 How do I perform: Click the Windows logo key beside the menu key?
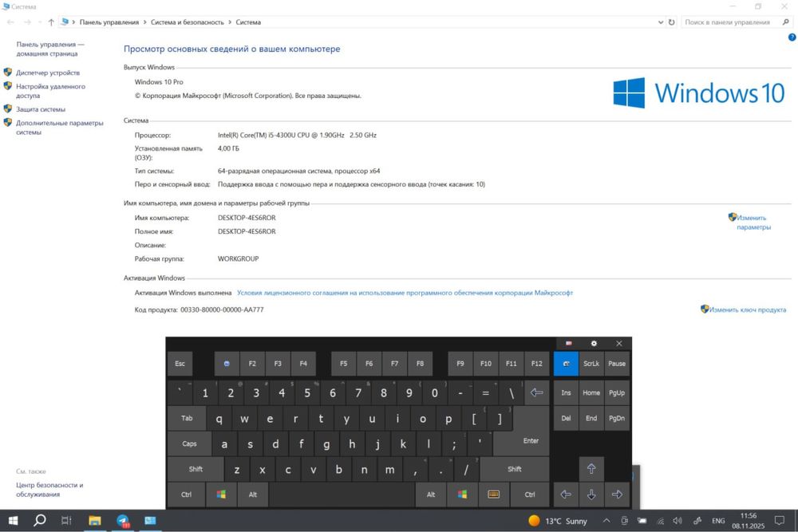pyautogui.click(x=462, y=495)
